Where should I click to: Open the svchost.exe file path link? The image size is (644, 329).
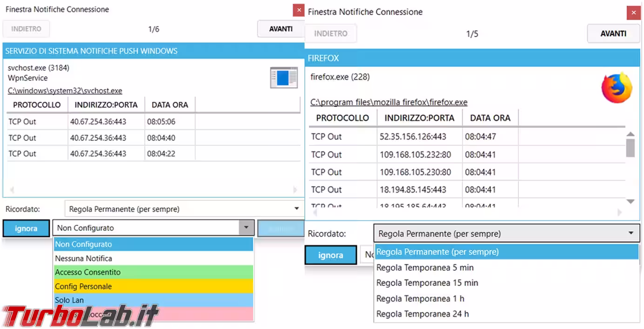(x=65, y=91)
